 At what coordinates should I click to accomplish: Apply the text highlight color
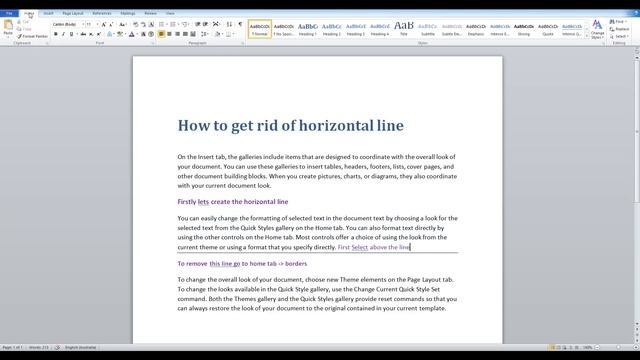pyautogui.click(x=120, y=34)
